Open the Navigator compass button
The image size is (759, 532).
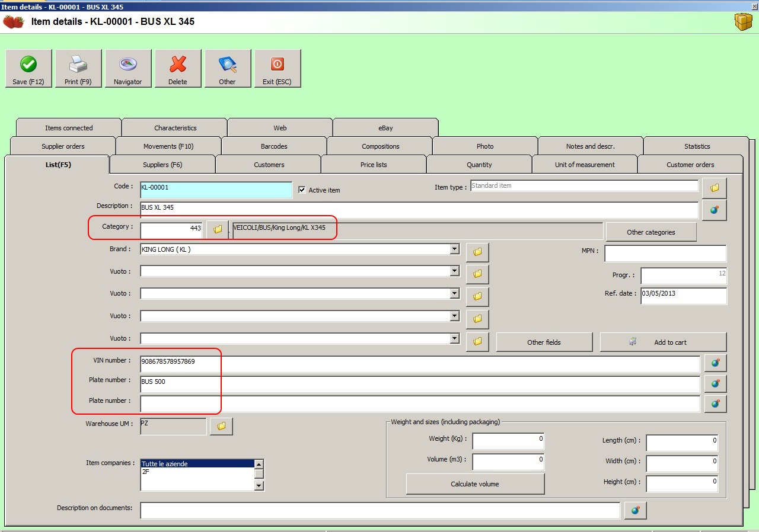[x=128, y=69]
